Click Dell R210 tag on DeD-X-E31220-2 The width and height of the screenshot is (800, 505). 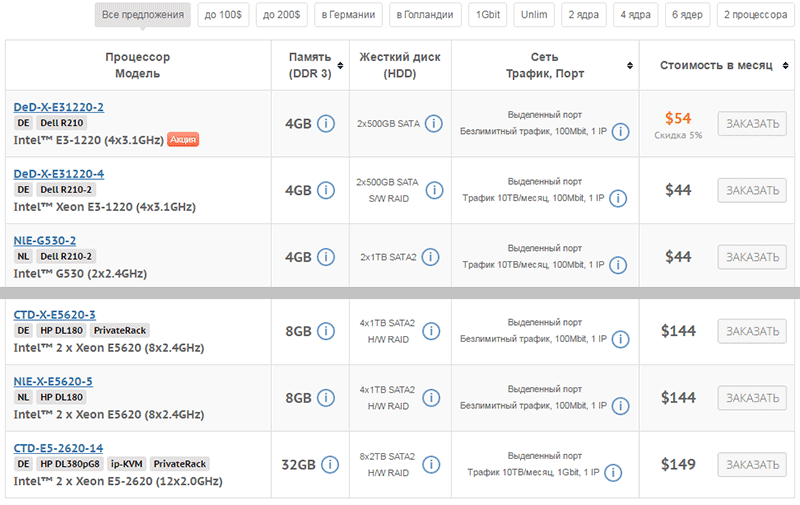(x=62, y=123)
